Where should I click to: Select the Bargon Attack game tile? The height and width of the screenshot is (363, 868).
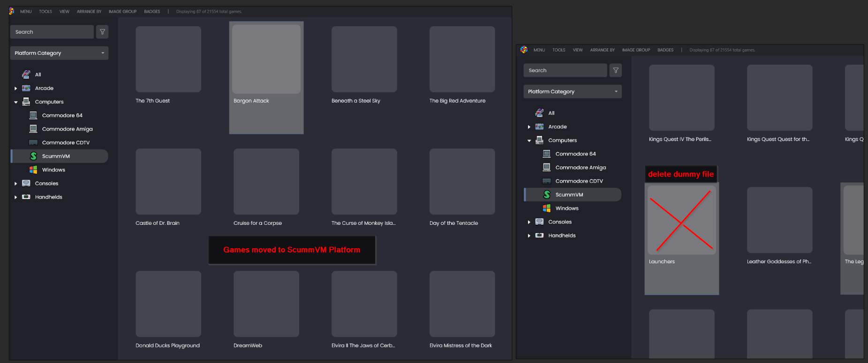[266, 78]
